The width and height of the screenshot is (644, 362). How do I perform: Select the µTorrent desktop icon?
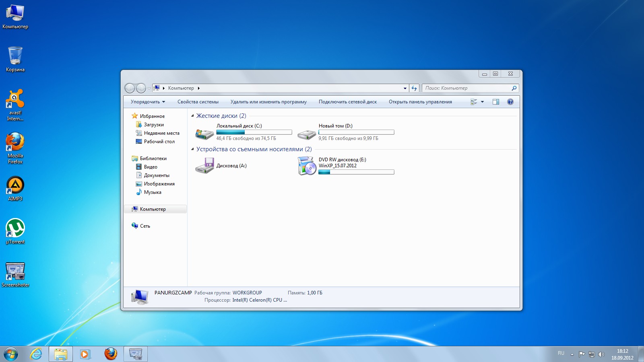tap(15, 228)
